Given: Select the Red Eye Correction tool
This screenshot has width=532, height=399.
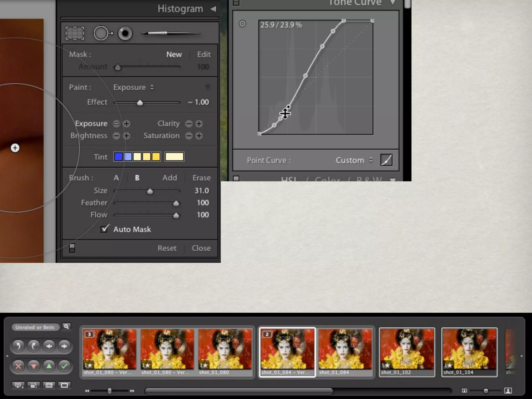Looking at the screenshot, I should pos(125,34).
